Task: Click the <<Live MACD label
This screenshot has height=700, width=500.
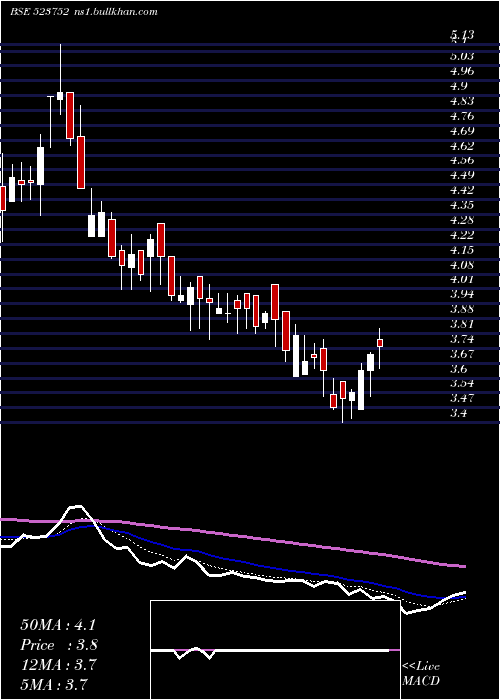Action: pyautogui.click(x=421, y=674)
